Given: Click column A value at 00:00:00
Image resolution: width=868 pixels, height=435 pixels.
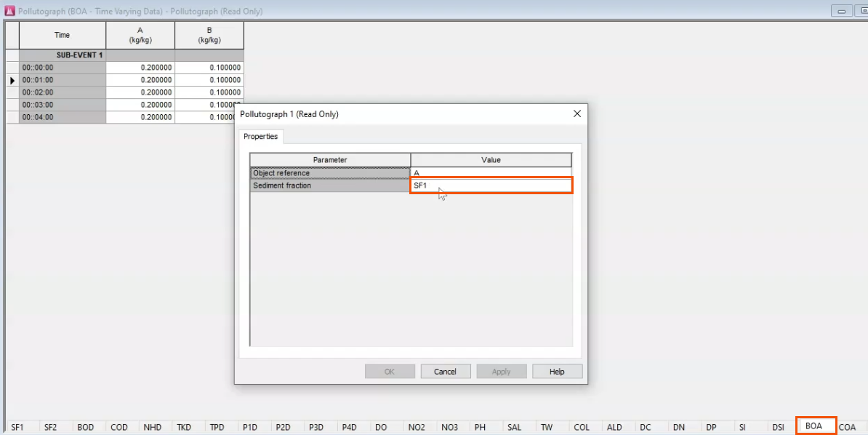Looking at the screenshot, I should (140, 68).
